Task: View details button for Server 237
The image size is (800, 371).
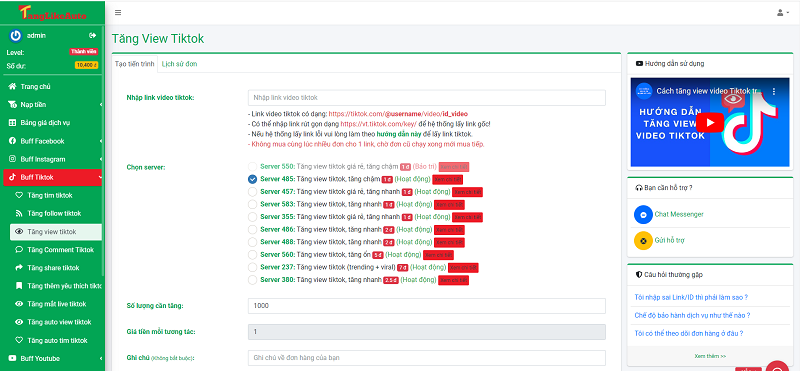Action: pyautogui.click(x=463, y=268)
